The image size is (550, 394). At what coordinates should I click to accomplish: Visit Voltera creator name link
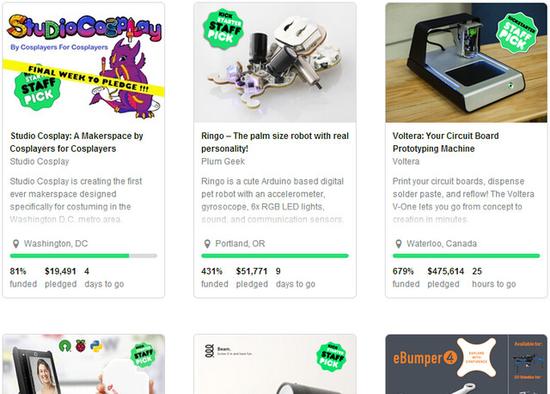(406, 161)
